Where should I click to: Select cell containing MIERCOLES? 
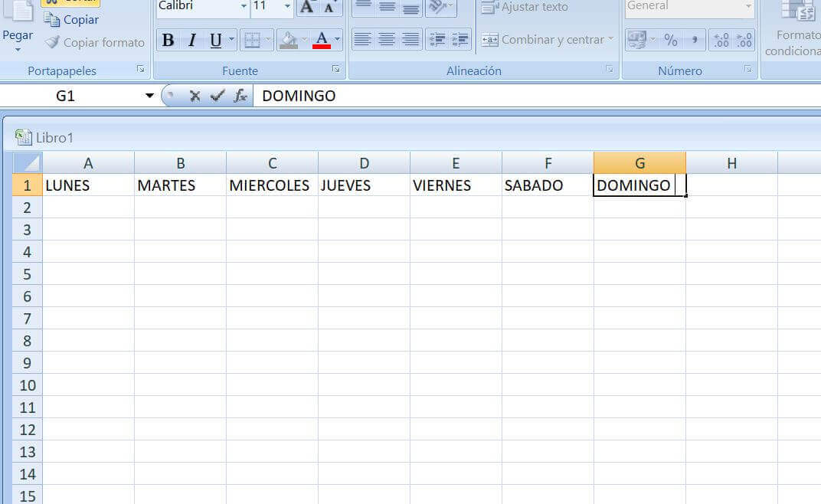[273, 185]
